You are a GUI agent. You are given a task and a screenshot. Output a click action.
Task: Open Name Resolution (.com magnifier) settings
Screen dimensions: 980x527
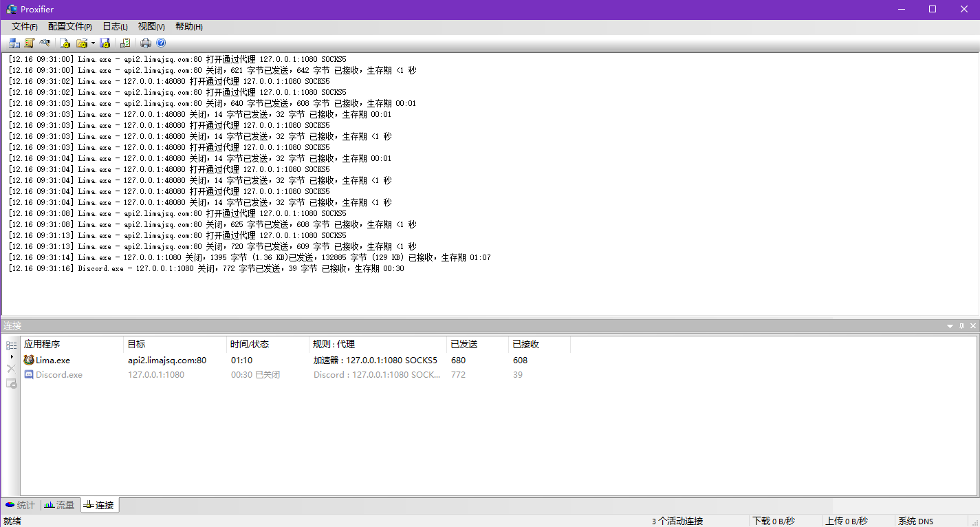click(x=45, y=43)
